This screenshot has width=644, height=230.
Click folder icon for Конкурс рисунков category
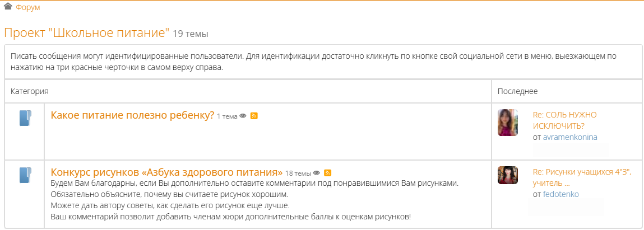click(x=25, y=175)
